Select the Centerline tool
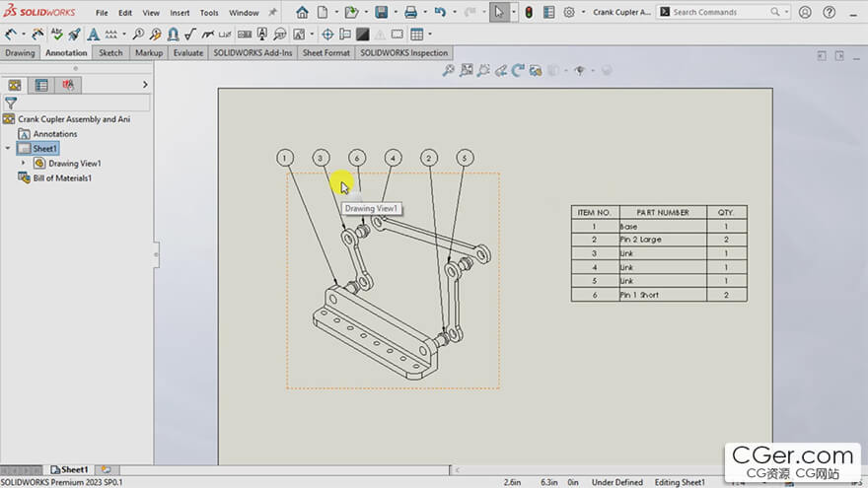868x488 pixels. (345, 35)
